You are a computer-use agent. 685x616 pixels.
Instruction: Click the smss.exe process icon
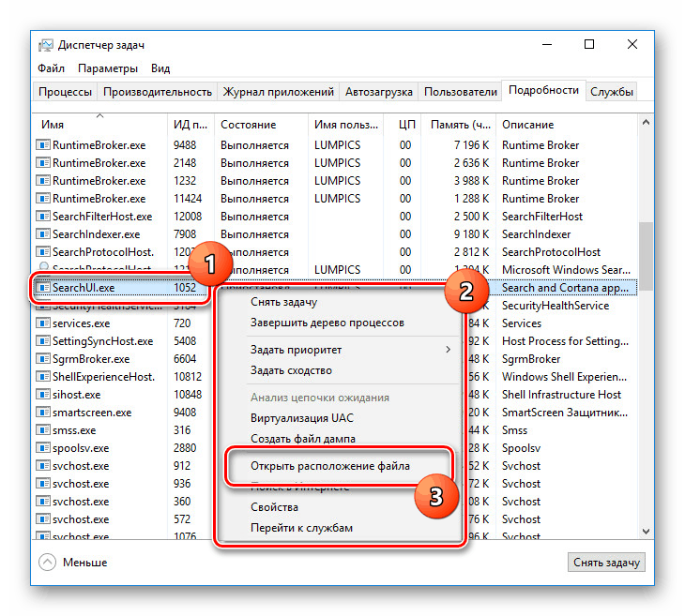tap(43, 430)
